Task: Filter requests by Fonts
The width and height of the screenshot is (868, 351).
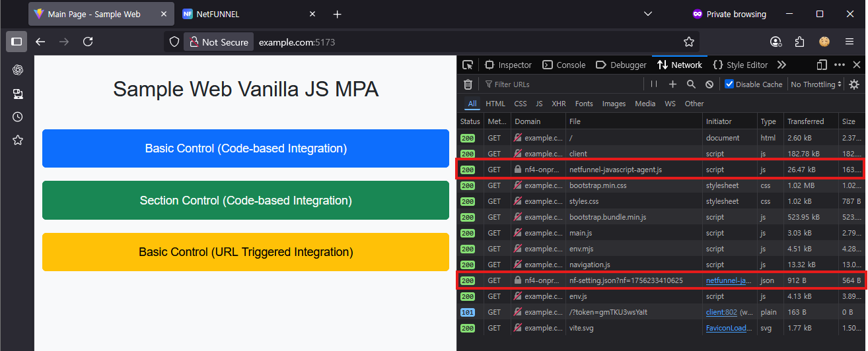Action: click(x=584, y=104)
